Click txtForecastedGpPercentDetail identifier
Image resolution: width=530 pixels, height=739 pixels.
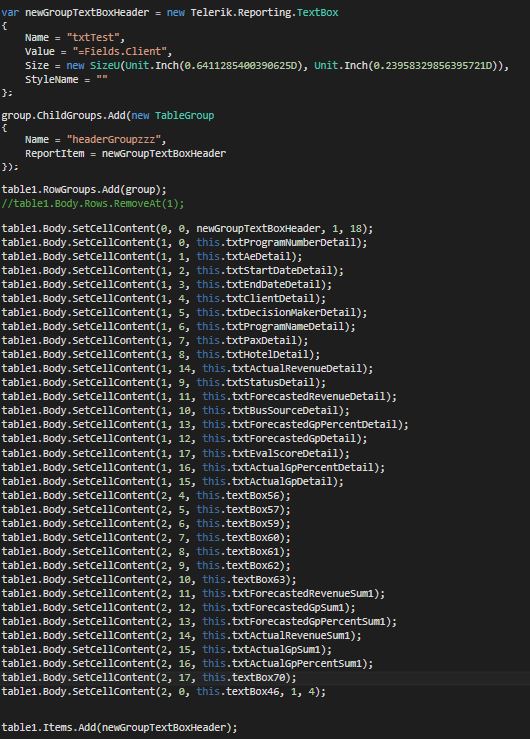click(314, 425)
